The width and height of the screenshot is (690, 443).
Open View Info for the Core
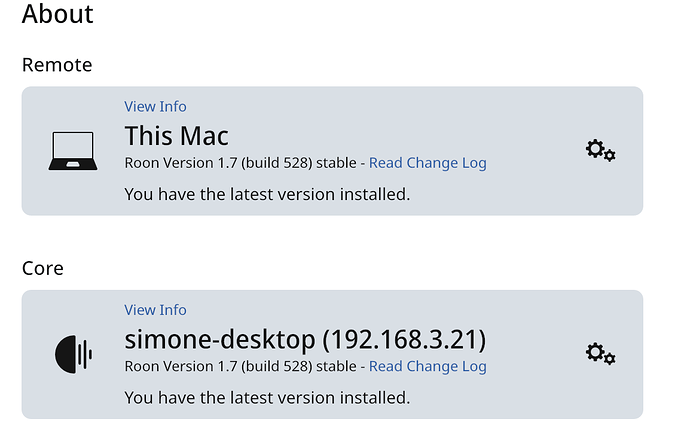click(155, 310)
